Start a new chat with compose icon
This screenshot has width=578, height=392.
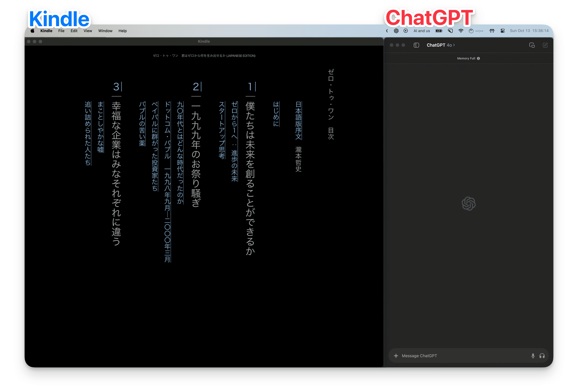tap(545, 45)
